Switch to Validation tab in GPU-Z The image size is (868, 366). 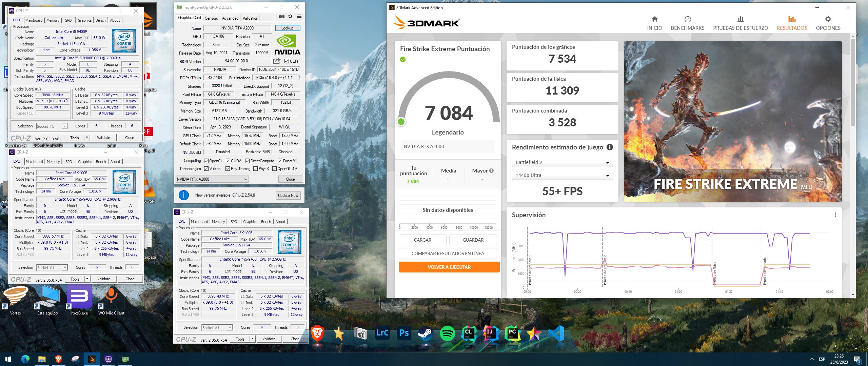coord(250,18)
